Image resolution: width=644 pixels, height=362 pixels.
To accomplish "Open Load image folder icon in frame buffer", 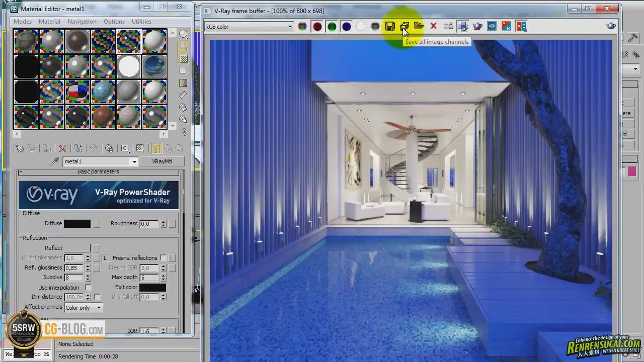I will tap(419, 26).
